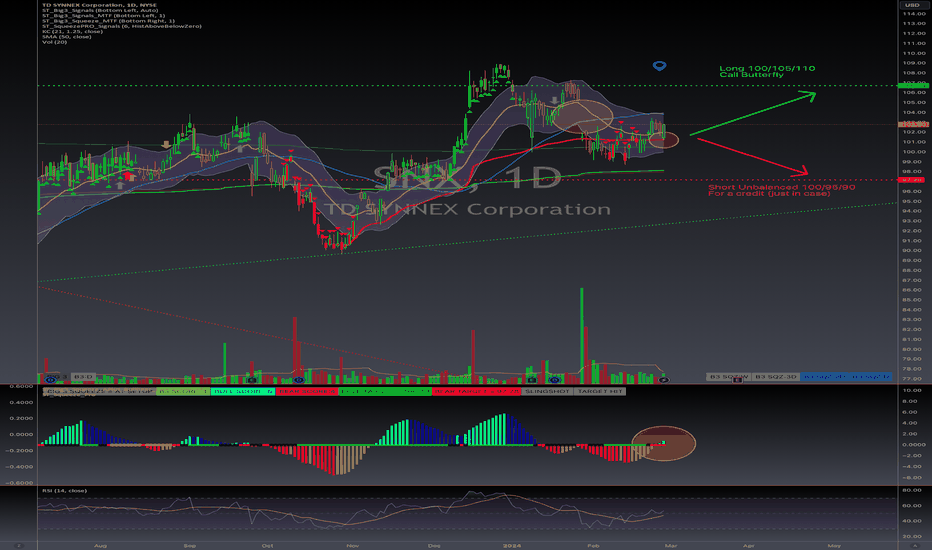The height and width of the screenshot is (550, 932).
Task: Click the 80.00 level on the RSI scale
Action: tap(912, 491)
